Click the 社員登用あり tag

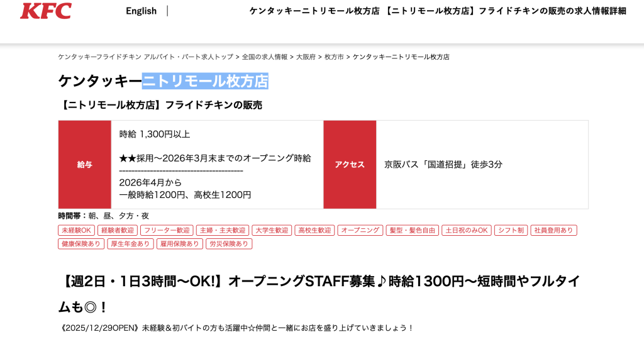click(x=553, y=230)
